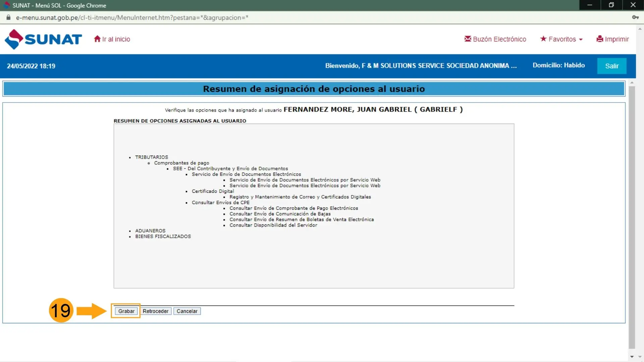This screenshot has width=644, height=362.
Task: Click Certificado Digital entry
Action: click(213, 191)
